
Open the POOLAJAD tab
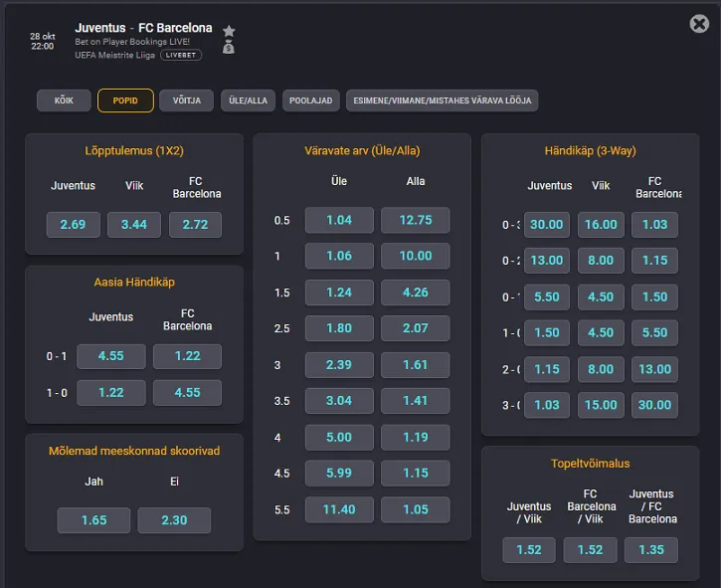pos(310,100)
